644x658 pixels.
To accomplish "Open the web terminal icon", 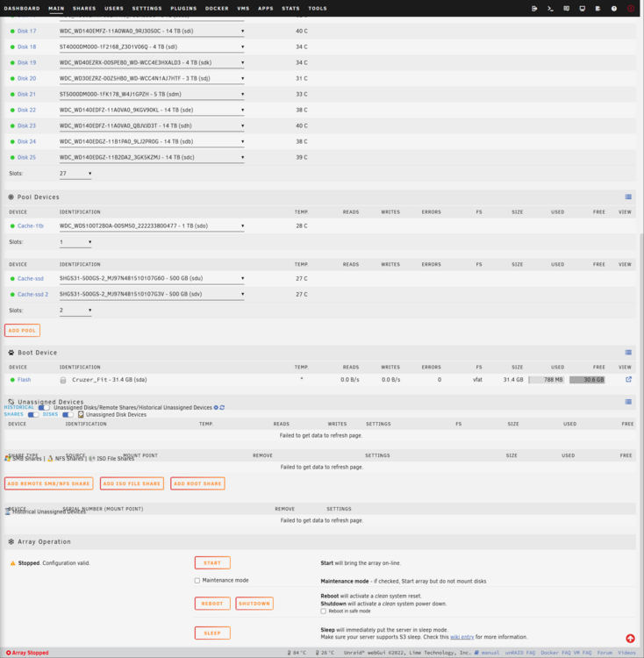I will click(550, 9).
